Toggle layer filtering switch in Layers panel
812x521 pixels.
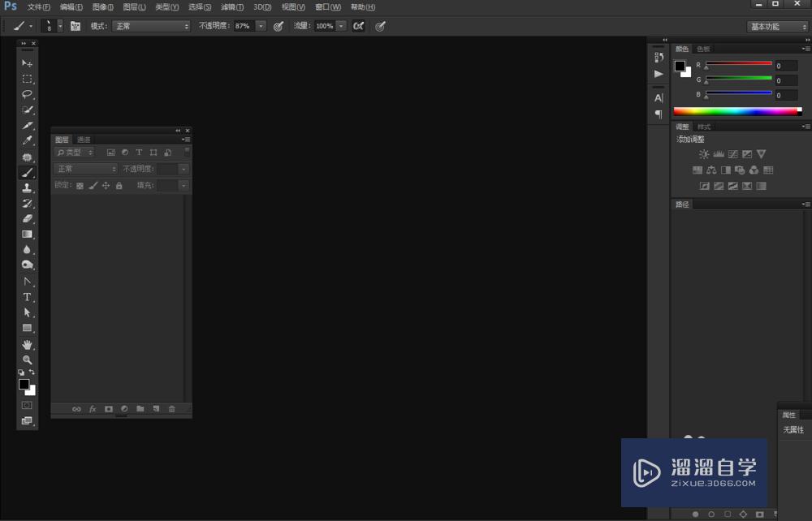point(187,152)
